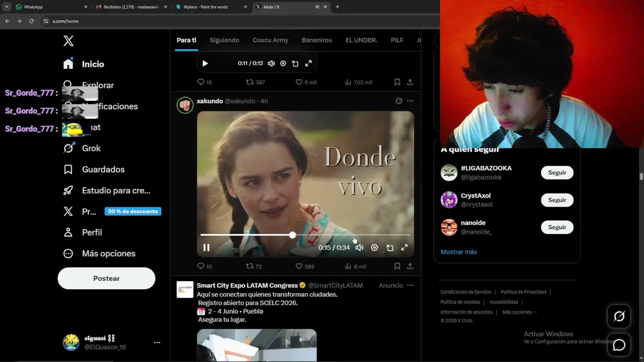Follow CrystAxol account

(x=557, y=200)
